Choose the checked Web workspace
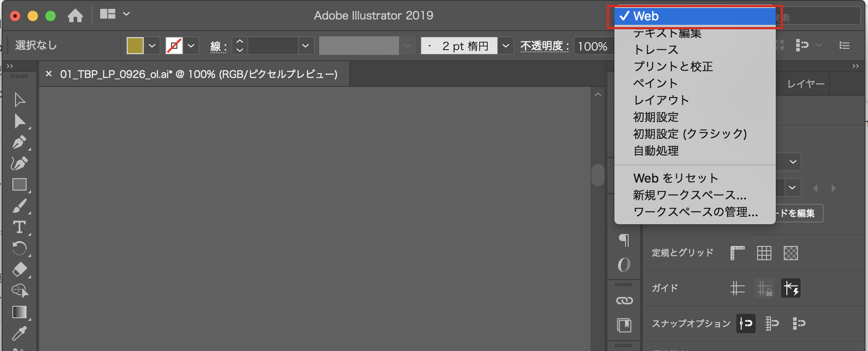The width and height of the screenshot is (868, 351). pyautogui.click(x=695, y=16)
